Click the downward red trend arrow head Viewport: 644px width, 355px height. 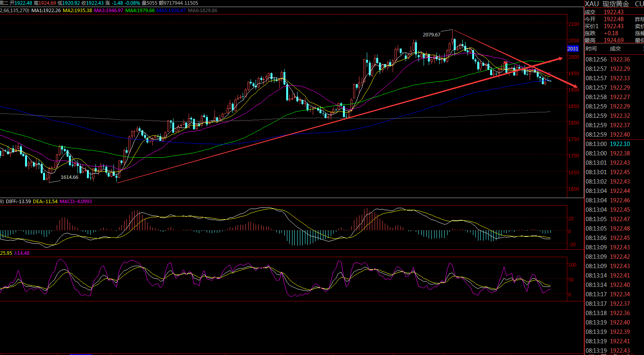[575, 86]
